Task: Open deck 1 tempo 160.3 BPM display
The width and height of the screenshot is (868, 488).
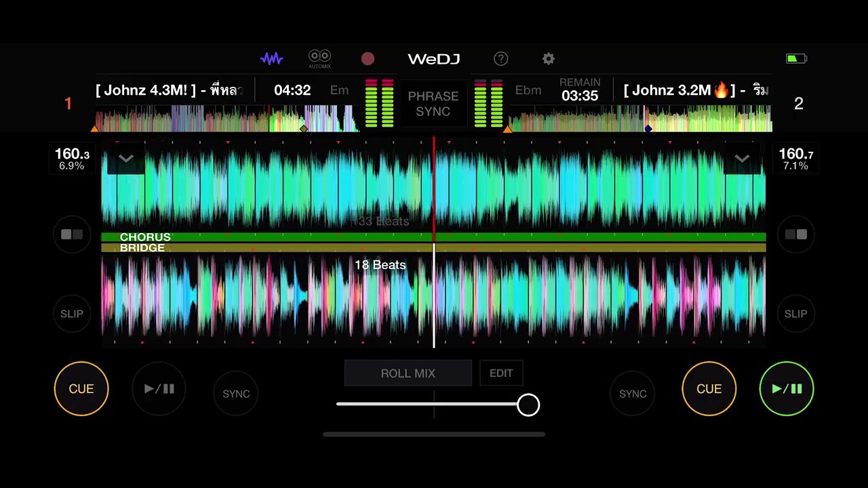Action: tap(72, 159)
